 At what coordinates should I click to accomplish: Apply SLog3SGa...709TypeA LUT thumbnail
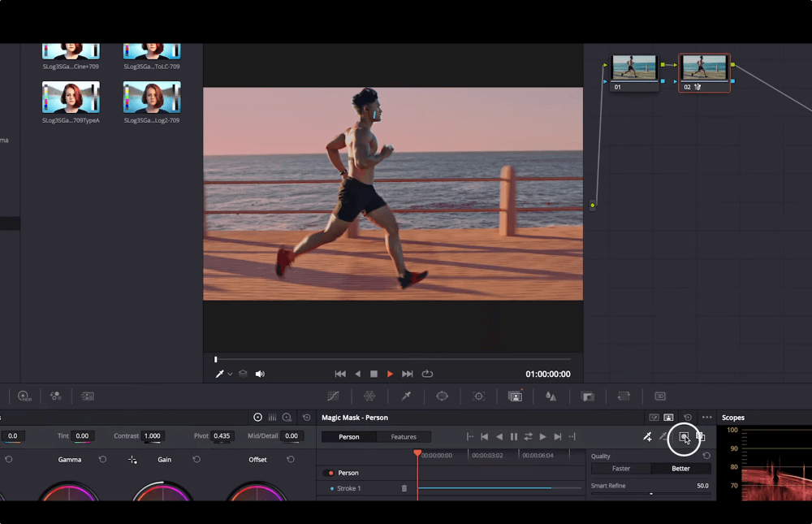pos(71,97)
